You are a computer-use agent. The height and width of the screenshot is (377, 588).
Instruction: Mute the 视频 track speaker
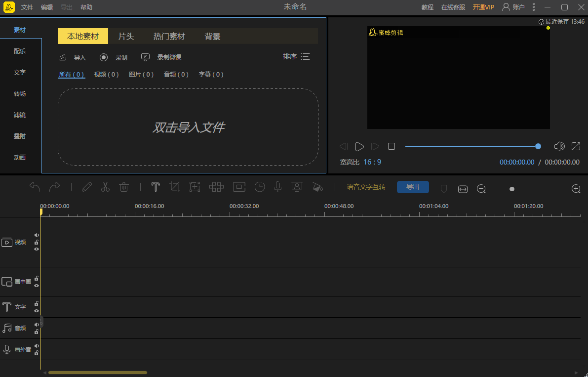click(37, 235)
